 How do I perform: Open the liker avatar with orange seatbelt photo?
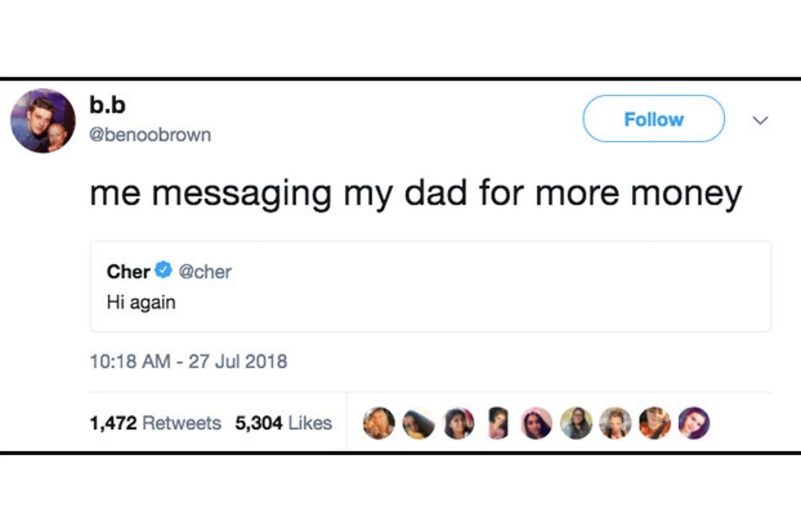pos(654,423)
